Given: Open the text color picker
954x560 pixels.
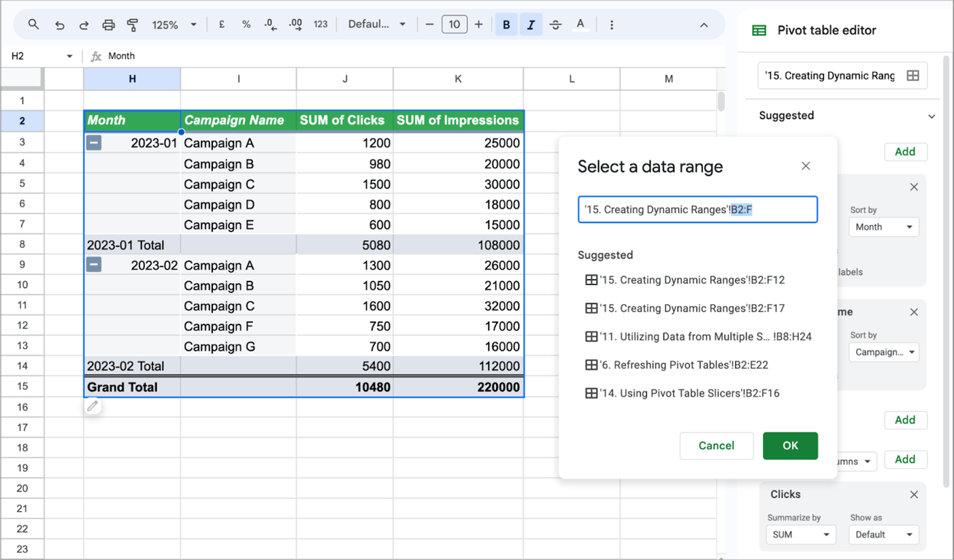Looking at the screenshot, I should click(x=581, y=25).
